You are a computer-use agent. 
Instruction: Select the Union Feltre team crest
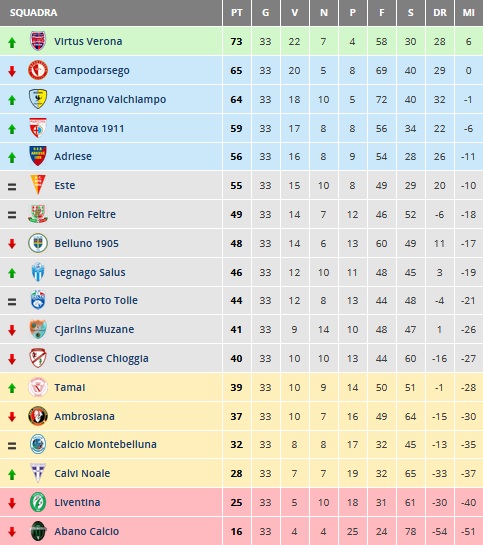tap(38, 214)
